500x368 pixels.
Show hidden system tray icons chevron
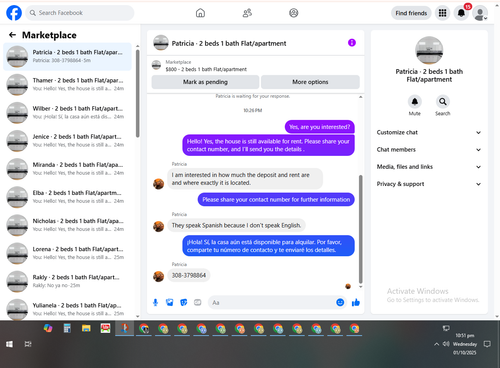tap(436, 344)
